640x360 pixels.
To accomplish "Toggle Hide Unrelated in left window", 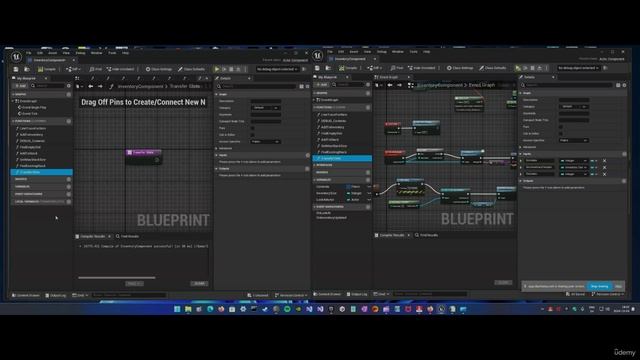I will pyautogui.click(x=120, y=69).
